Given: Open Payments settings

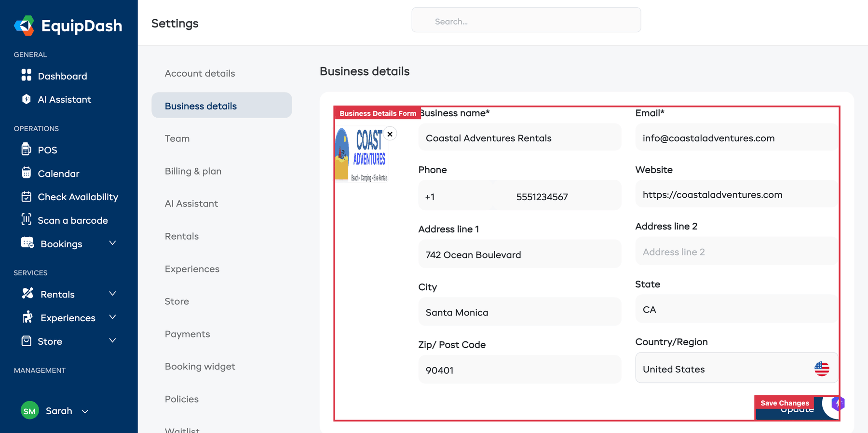Looking at the screenshot, I should click(x=188, y=334).
